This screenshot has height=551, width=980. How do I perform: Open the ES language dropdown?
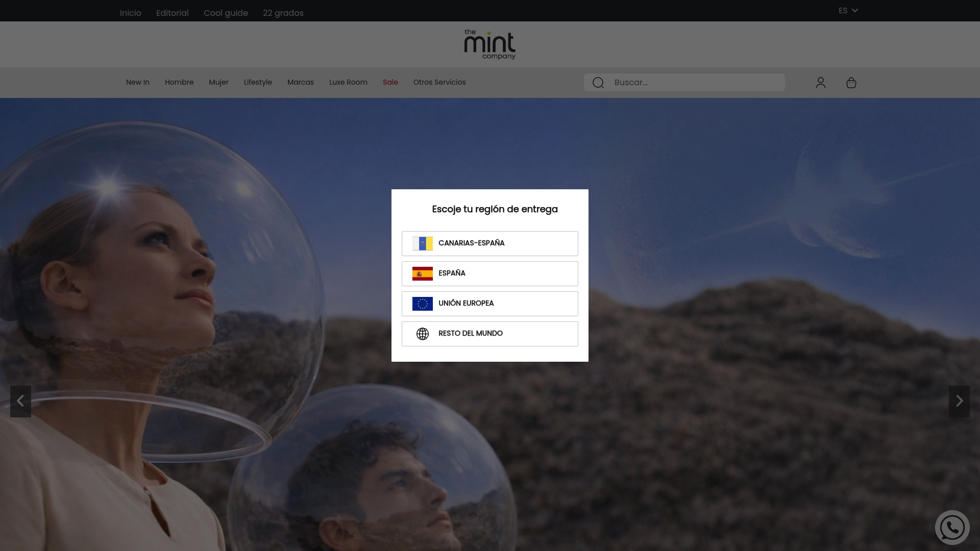848,10
